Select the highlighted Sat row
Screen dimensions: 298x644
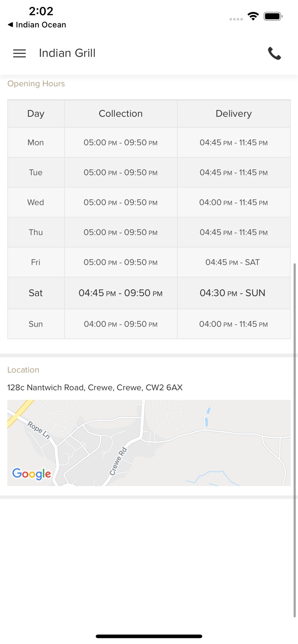point(36,293)
